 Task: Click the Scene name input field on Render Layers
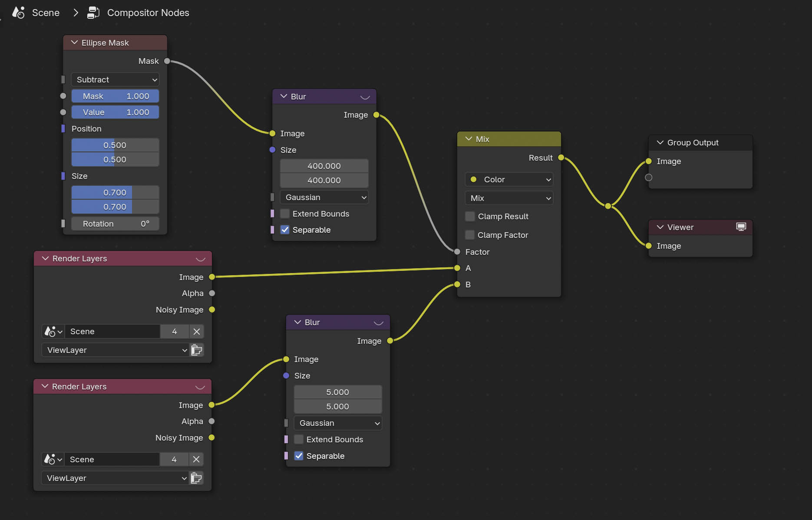112,331
